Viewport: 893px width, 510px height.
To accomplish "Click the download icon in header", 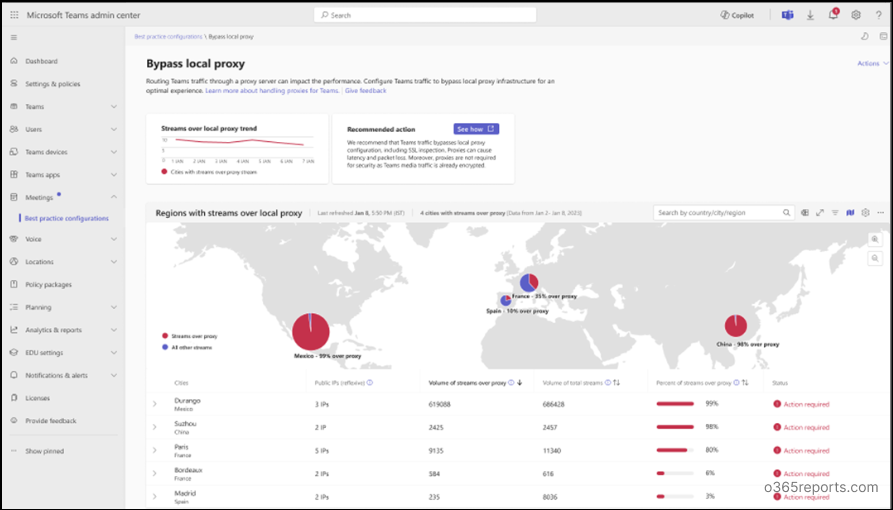I will coord(810,15).
